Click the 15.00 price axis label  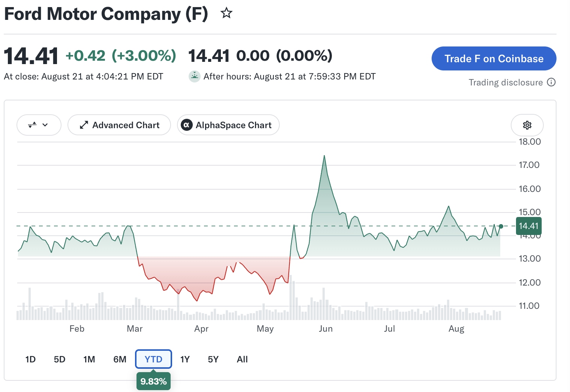coord(529,212)
